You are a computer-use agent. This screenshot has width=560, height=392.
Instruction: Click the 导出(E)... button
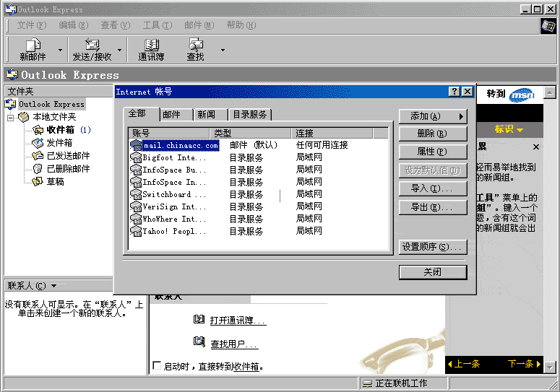point(433,207)
